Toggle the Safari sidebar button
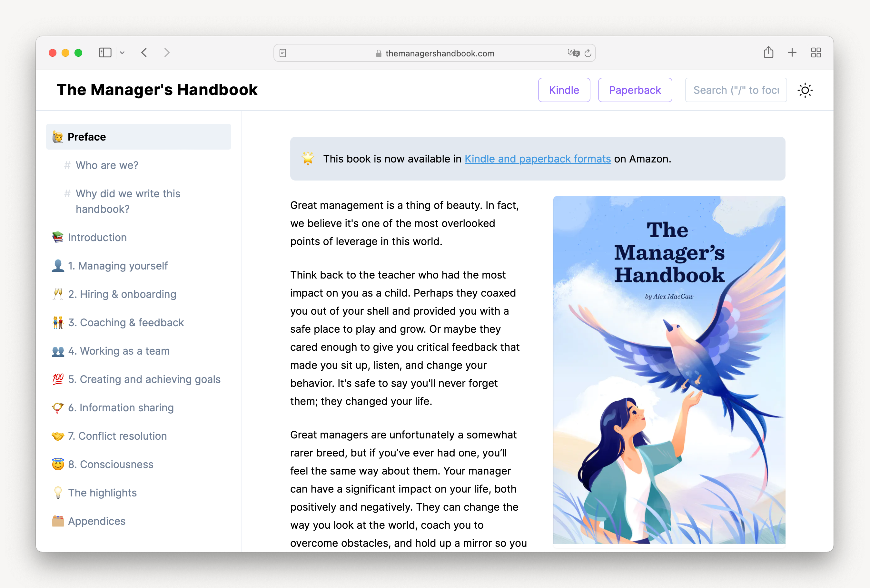This screenshot has width=870, height=588. pyautogui.click(x=105, y=53)
